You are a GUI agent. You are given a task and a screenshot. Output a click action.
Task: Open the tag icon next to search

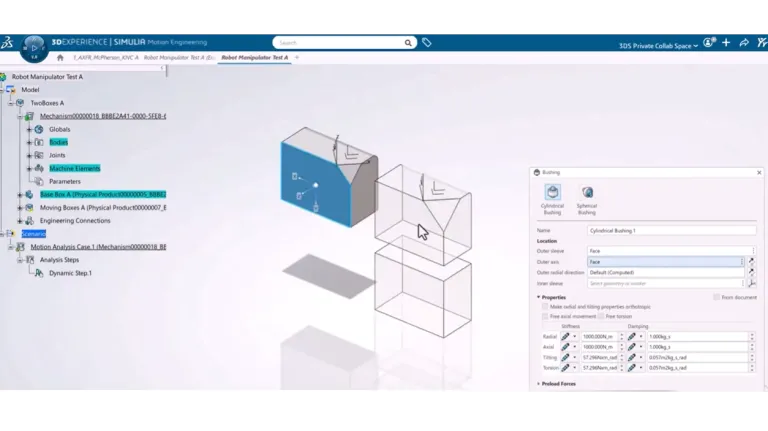(x=427, y=43)
